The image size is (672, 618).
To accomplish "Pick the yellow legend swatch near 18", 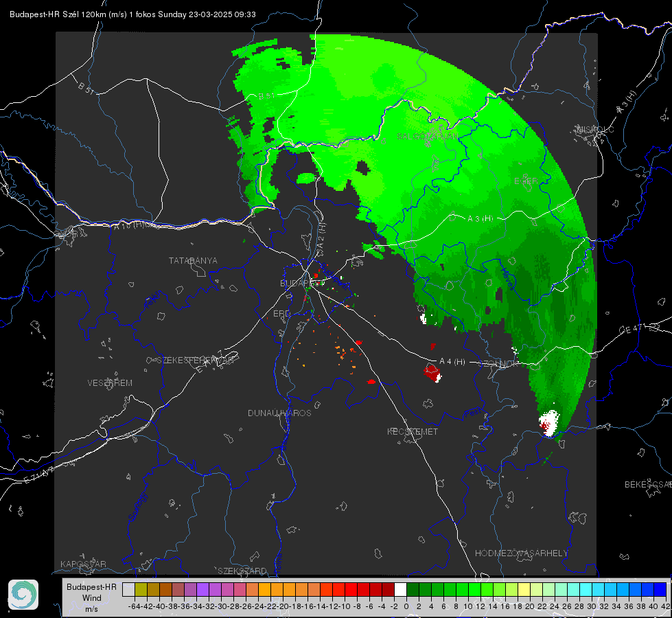I will [524, 589].
